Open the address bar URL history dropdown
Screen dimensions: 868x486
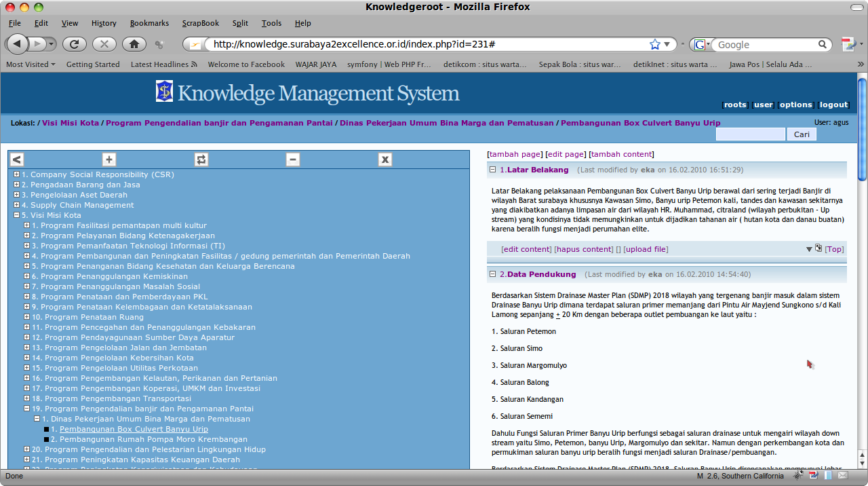click(x=667, y=44)
